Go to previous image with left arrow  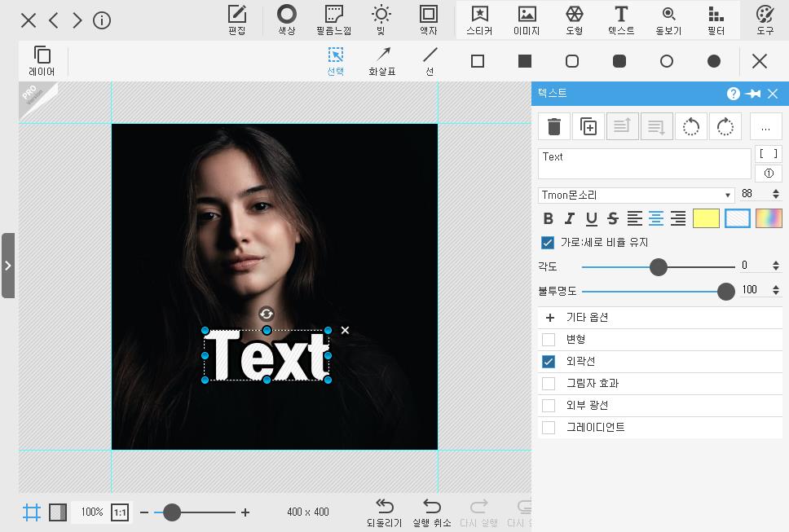coord(54,20)
